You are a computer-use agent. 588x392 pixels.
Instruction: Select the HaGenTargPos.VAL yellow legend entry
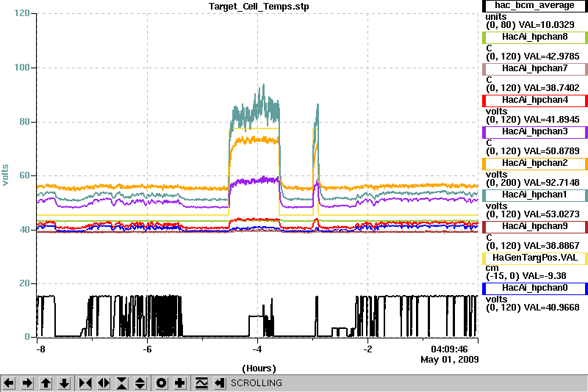tap(535, 258)
